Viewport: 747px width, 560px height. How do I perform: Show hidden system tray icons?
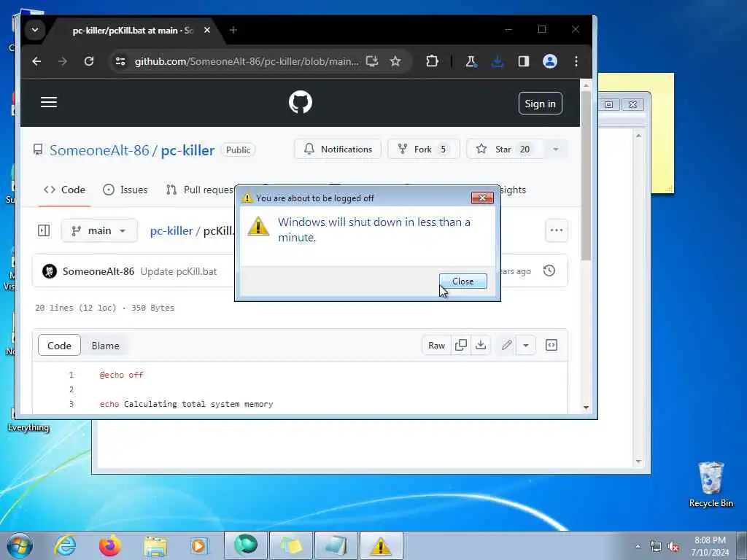click(x=638, y=547)
